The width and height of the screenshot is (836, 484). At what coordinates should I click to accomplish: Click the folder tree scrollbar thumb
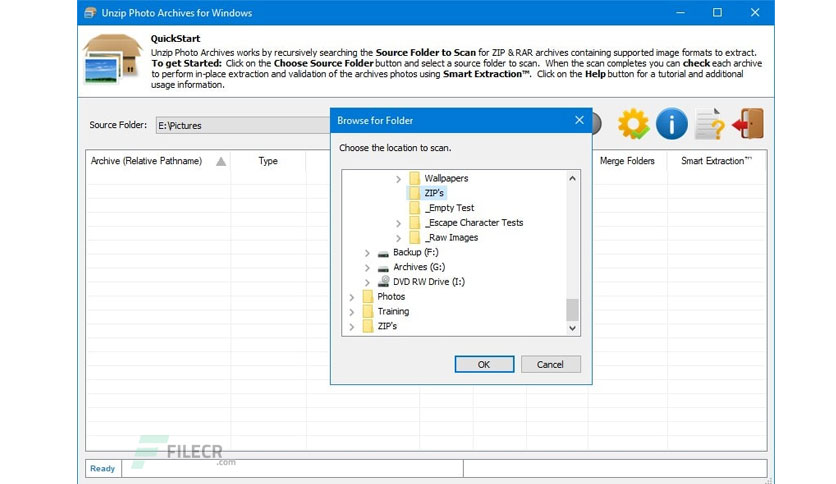pyautogui.click(x=572, y=310)
